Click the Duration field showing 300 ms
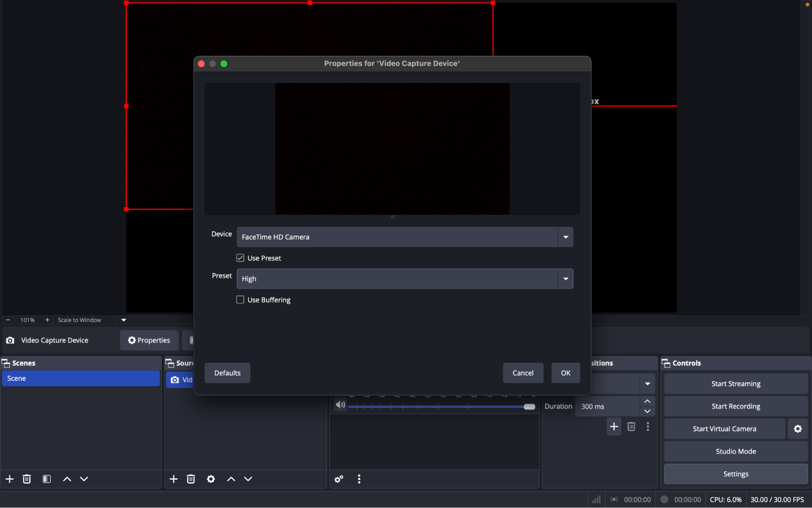 [605, 406]
